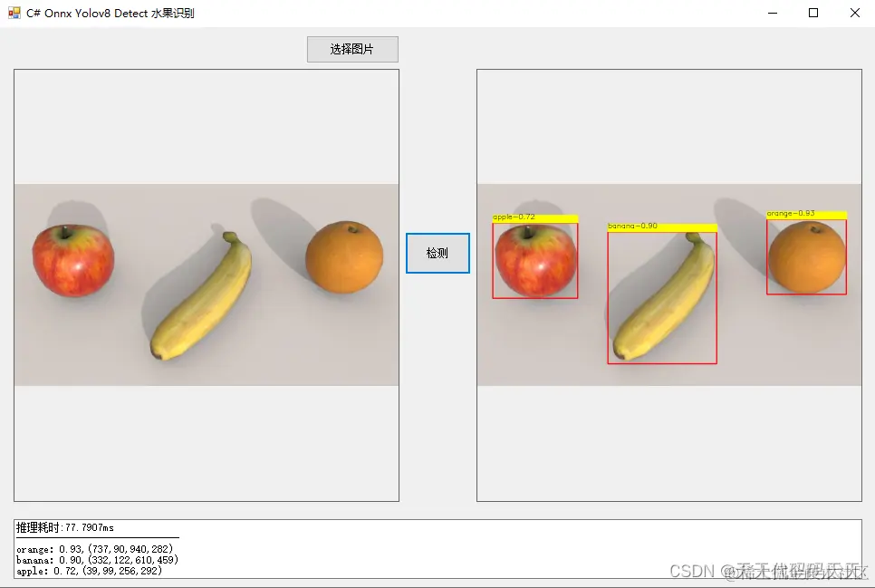
Task: Click the banana-0.90 yellow label
Action: (662, 227)
